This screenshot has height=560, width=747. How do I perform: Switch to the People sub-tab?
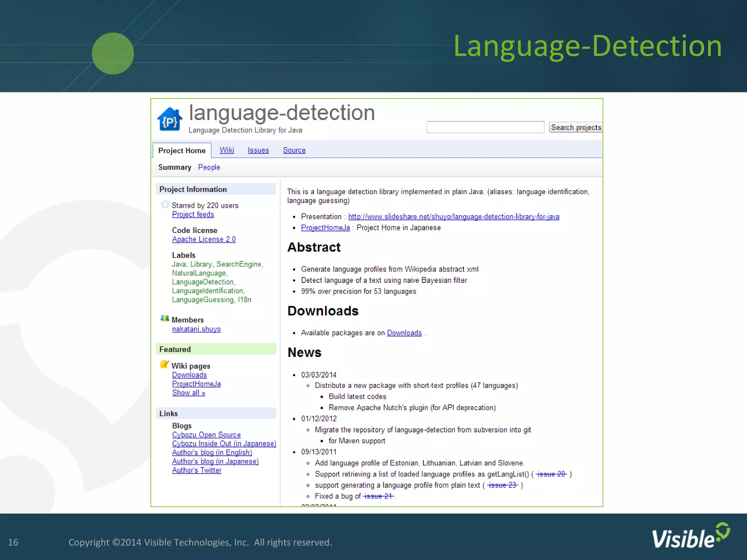point(209,167)
